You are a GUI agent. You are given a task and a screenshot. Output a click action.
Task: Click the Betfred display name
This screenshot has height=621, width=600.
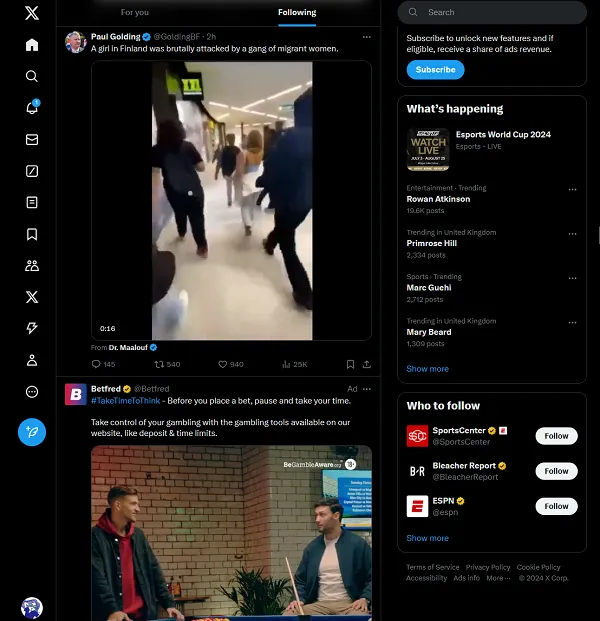coord(106,389)
